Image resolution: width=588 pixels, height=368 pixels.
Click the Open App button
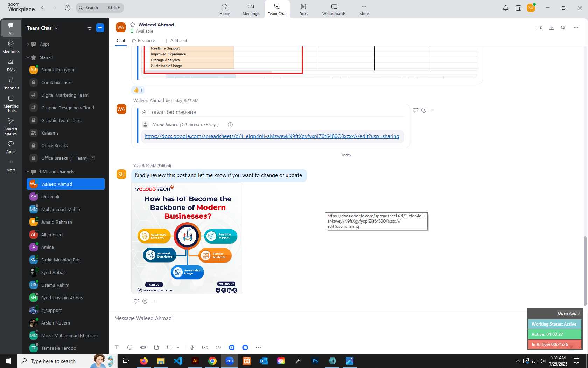click(x=569, y=313)
